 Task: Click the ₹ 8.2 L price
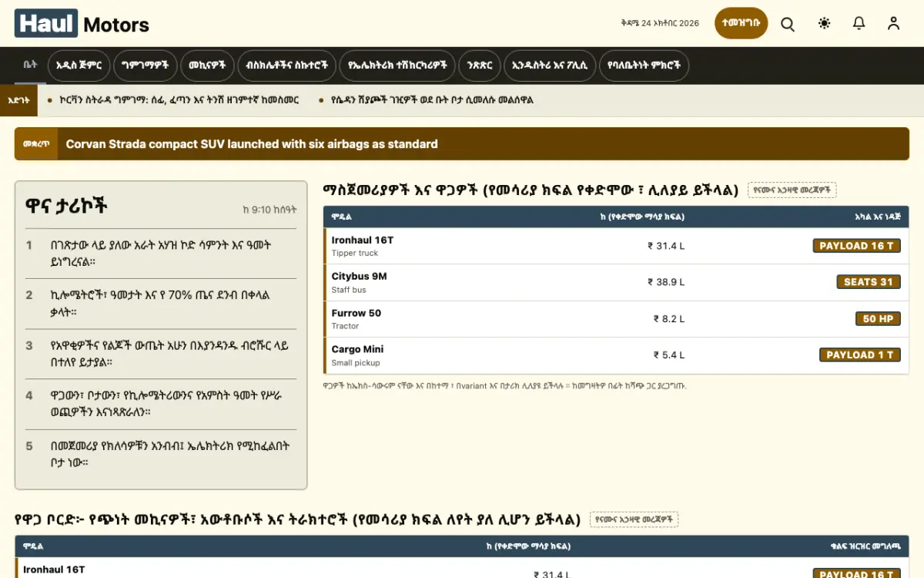click(x=669, y=318)
